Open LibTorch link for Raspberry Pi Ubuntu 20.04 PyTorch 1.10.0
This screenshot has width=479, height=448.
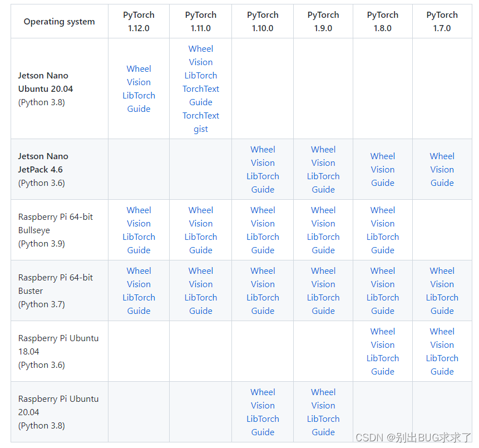(263, 419)
